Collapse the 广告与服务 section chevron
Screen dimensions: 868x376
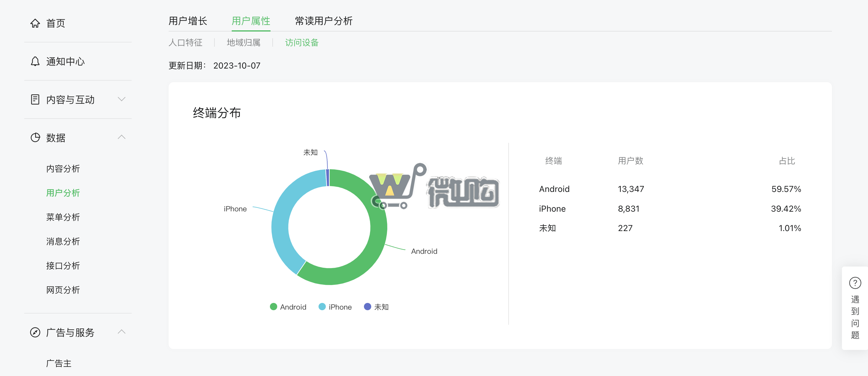click(x=121, y=332)
